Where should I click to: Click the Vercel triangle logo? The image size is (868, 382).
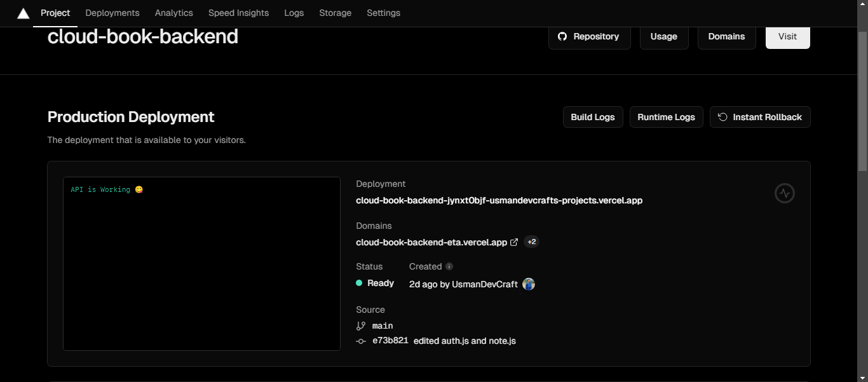pos(24,13)
